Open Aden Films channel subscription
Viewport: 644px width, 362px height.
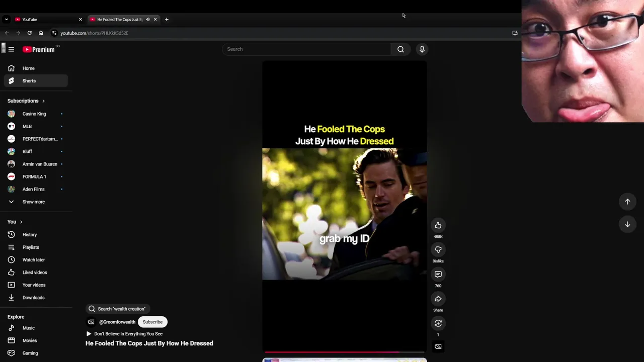pos(36,189)
